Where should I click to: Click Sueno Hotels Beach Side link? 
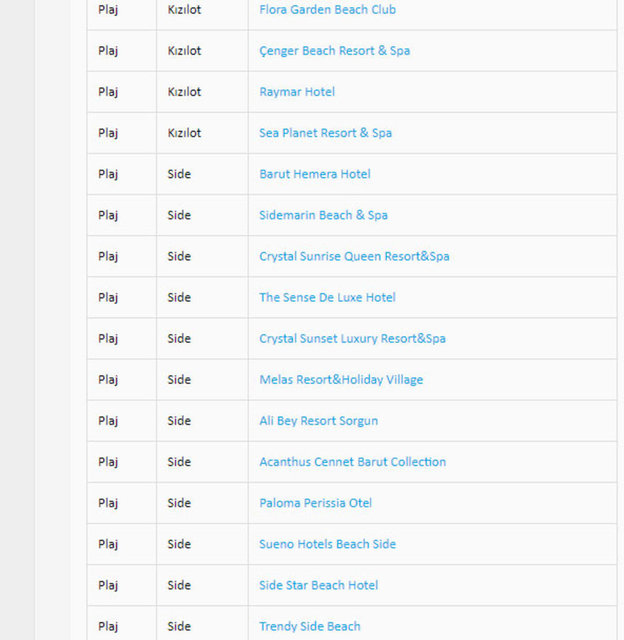click(x=327, y=544)
